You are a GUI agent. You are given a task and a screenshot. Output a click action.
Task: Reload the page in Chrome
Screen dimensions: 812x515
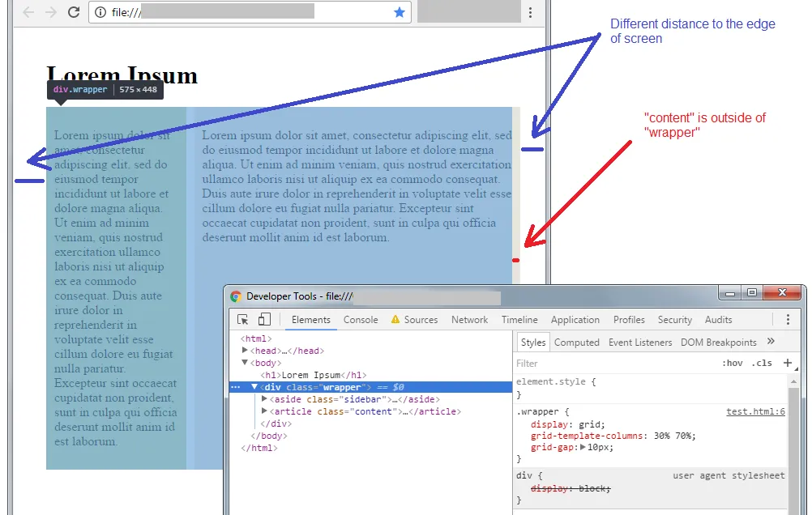pyautogui.click(x=74, y=12)
